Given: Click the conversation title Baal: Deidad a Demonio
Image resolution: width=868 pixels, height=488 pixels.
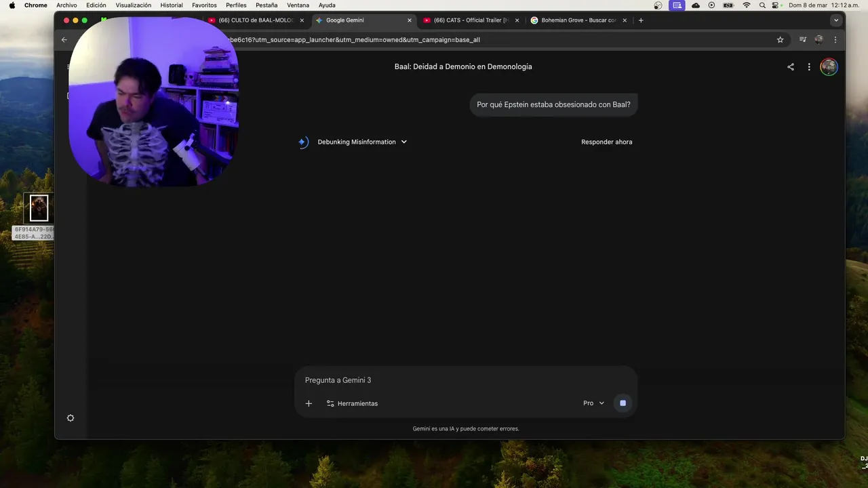Looking at the screenshot, I should click(463, 66).
